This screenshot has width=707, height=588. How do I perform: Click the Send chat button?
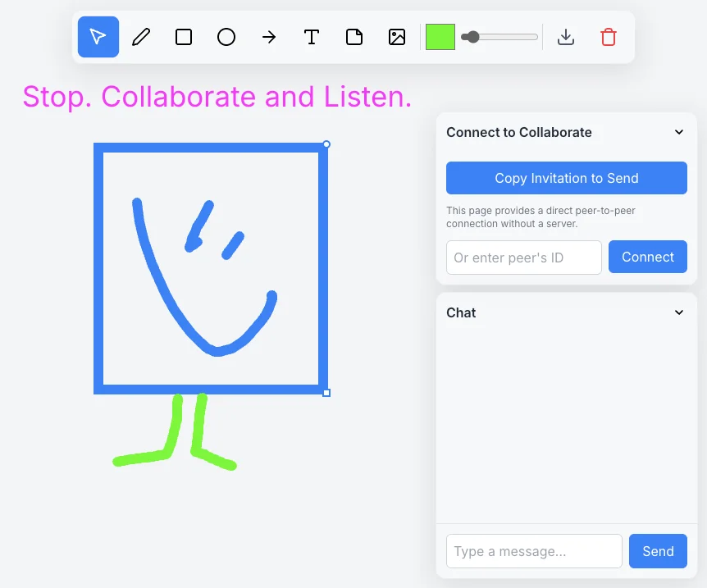(x=658, y=551)
